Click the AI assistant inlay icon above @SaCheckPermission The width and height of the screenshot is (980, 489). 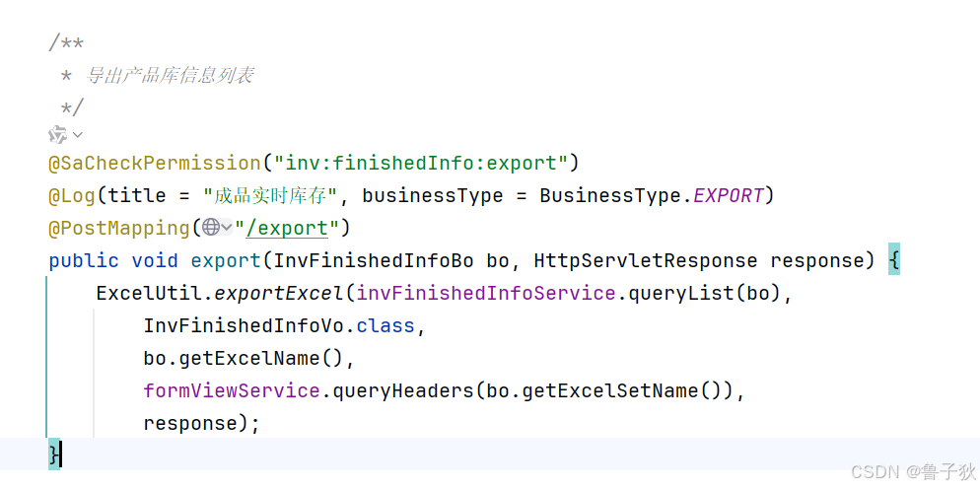point(58,134)
